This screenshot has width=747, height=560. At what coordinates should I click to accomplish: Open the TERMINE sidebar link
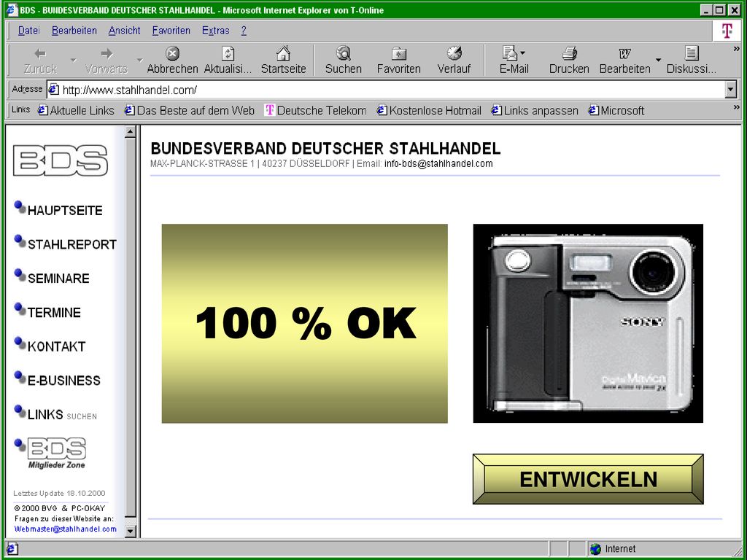(x=54, y=312)
